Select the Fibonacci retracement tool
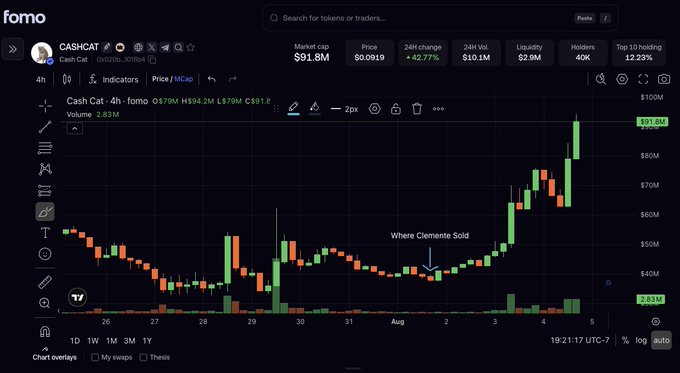 click(x=45, y=148)
